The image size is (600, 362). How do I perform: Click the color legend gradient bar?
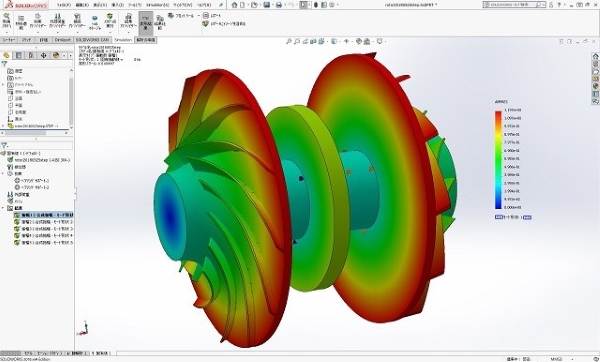(498, 160)
